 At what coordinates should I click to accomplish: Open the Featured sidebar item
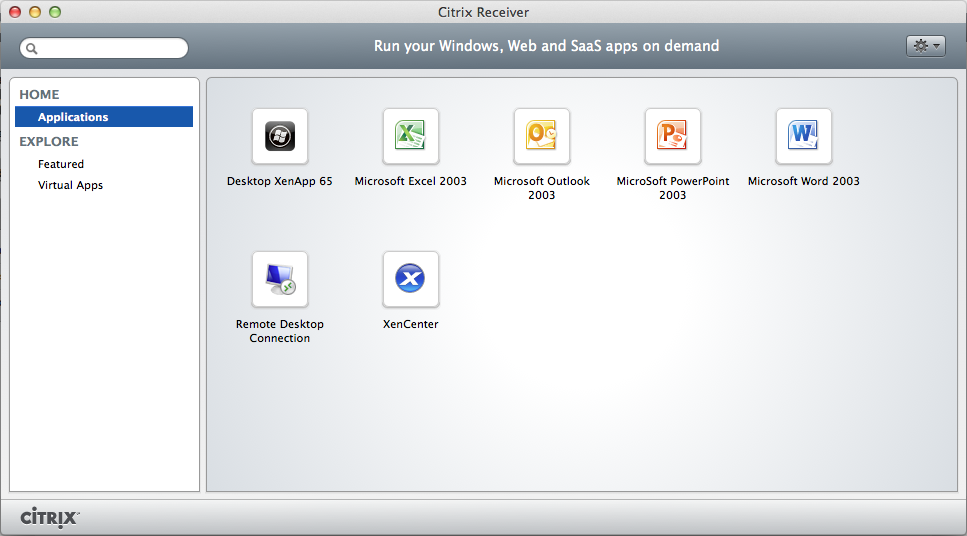coord(61,164)
